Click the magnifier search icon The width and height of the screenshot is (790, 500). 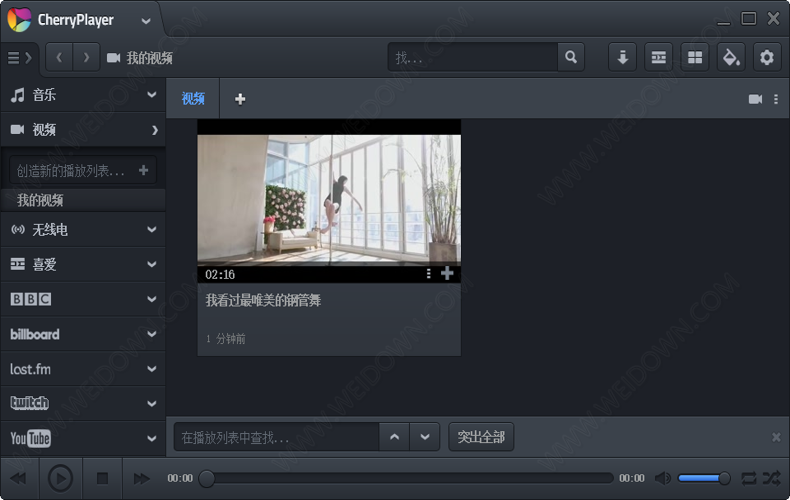coord(570,58)
